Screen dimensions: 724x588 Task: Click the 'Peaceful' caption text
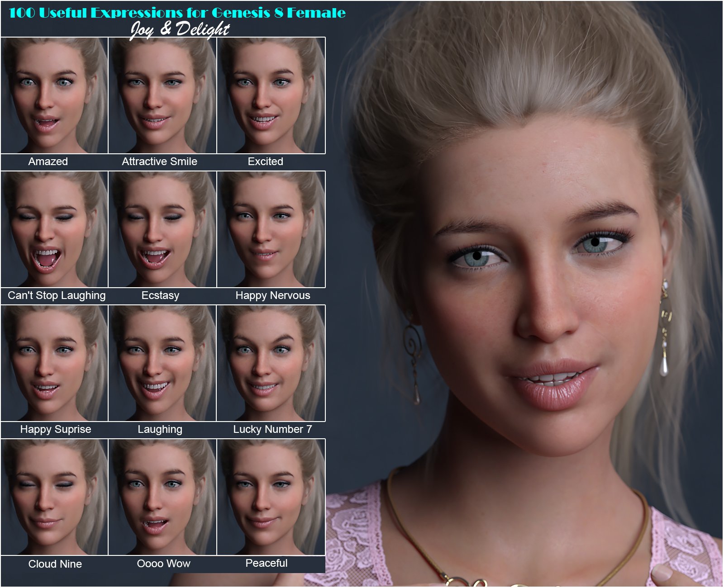coord(267,563)
